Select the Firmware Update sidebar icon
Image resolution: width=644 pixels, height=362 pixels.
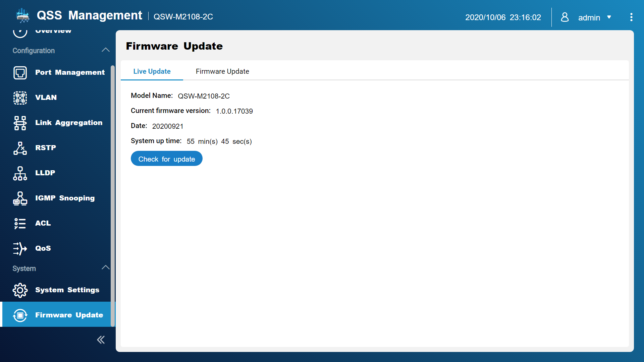20,315
